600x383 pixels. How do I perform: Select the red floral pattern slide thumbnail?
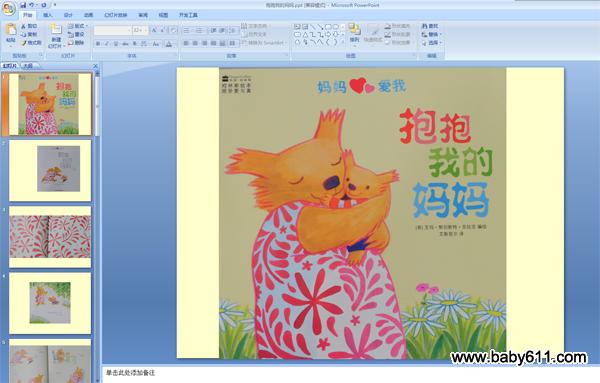pyautogui.click(x=50, y=236)
